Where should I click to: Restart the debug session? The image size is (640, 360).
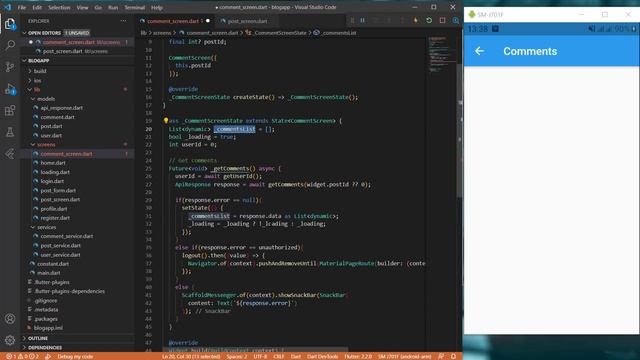coord(429,20)
